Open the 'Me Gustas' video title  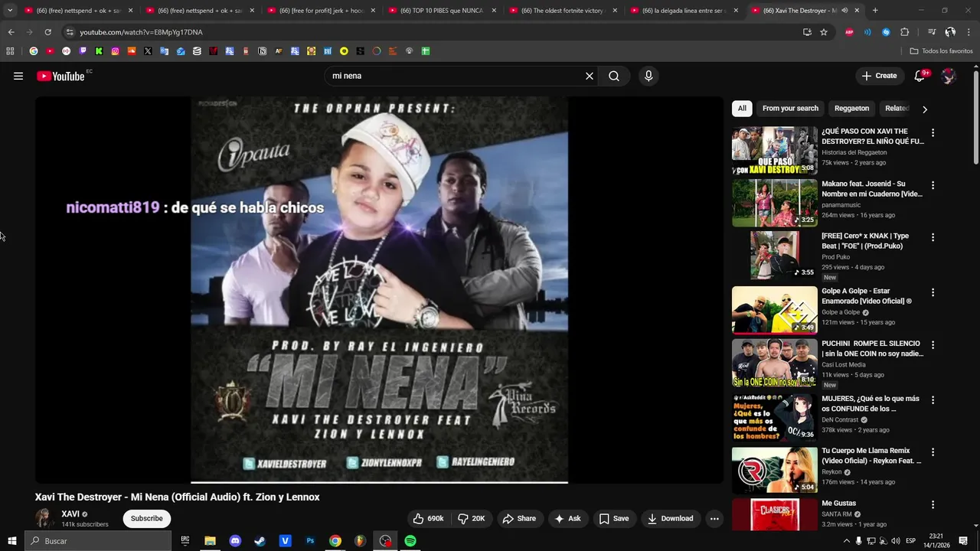tap(839, 503)
